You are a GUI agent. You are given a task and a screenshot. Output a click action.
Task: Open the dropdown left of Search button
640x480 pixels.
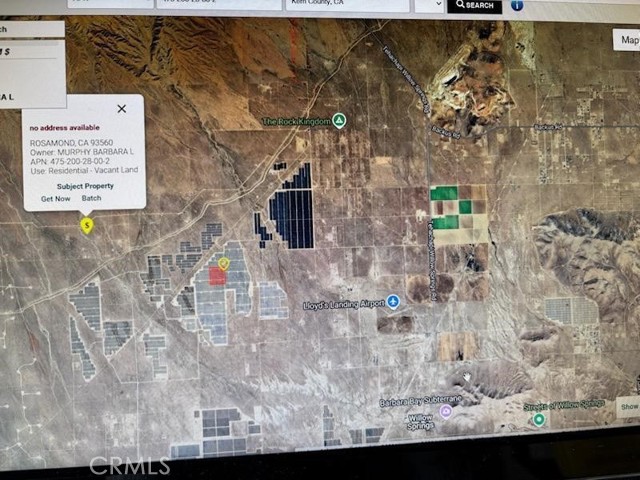428,5
